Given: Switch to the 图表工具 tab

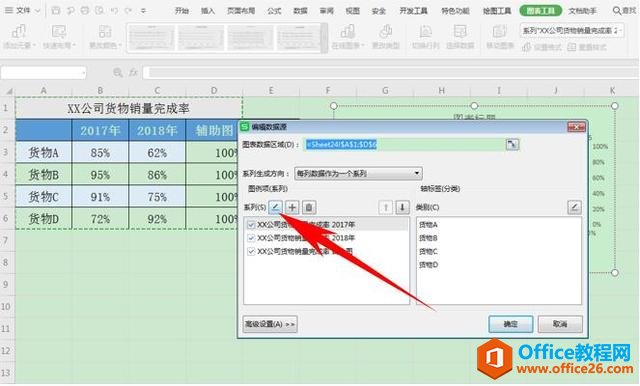Looking at the screenshot, I should [x=540, y=11].
